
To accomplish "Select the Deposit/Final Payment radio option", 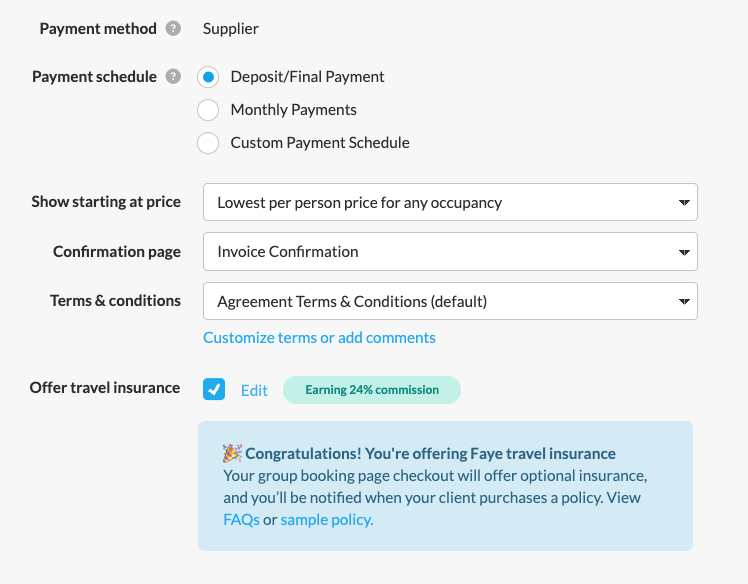I will click(x=208, y=77).
